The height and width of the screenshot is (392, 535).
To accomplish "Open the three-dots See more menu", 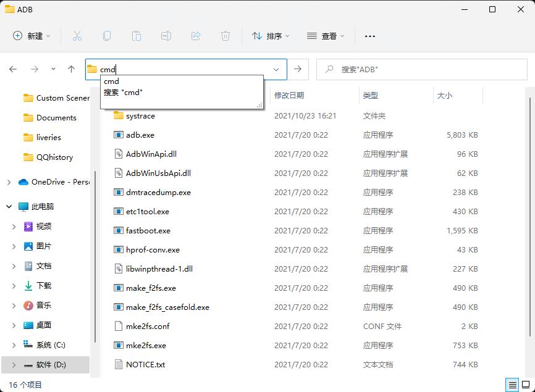I will [x=370, y=36].
